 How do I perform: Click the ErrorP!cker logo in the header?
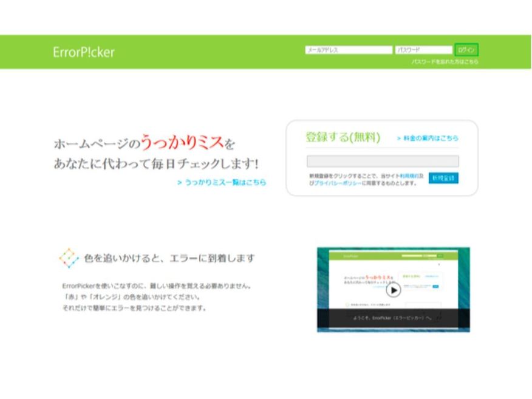pyautogui.click(x=84, y=52)
